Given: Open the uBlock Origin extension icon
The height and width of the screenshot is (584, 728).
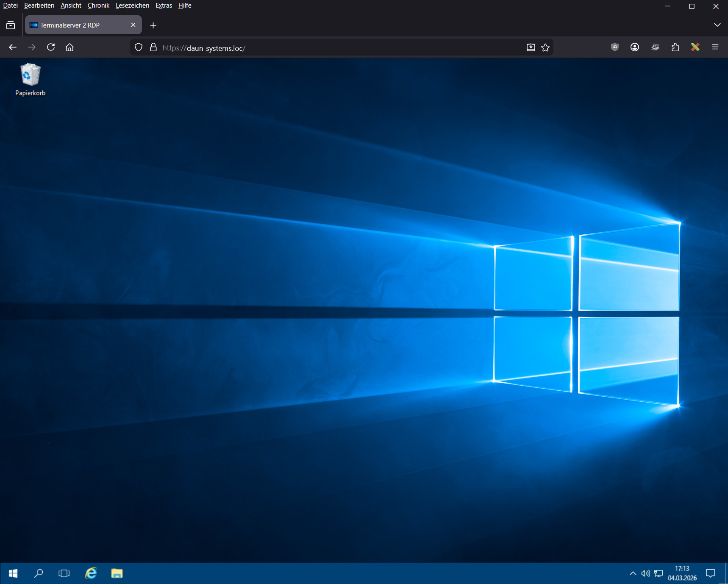Looking at the screenshot, I should click(614, 47).
